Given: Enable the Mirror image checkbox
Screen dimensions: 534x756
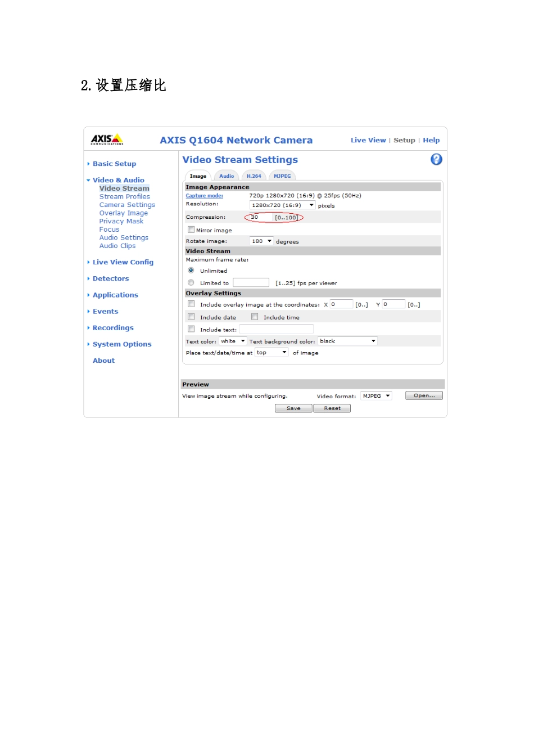Looking at the screenshot, I should point(191,229).
